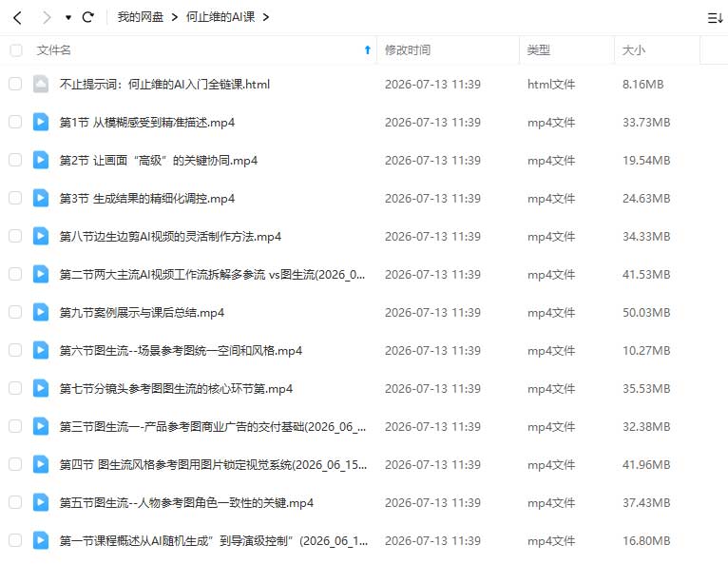The image size is (728, 564).
Task: Open the sort order menu icon
Action: [715, 18]
